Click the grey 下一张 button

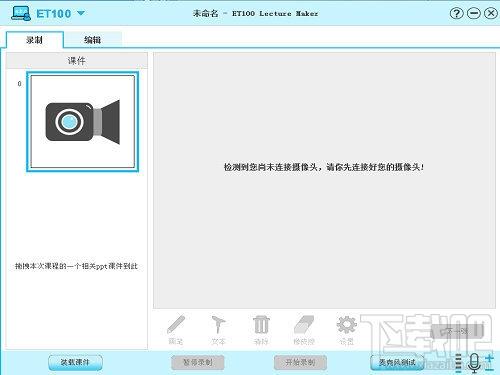pos(457,331)
